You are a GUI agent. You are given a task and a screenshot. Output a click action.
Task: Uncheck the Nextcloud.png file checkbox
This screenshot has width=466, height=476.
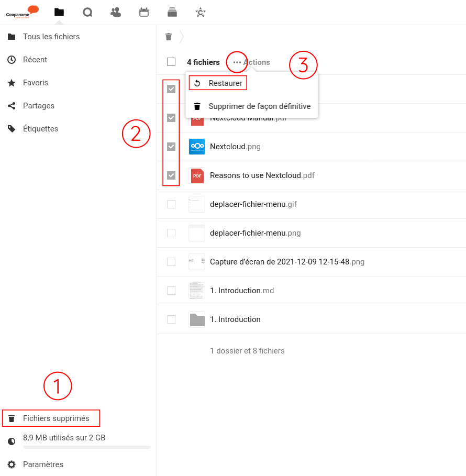pos(171,147)
